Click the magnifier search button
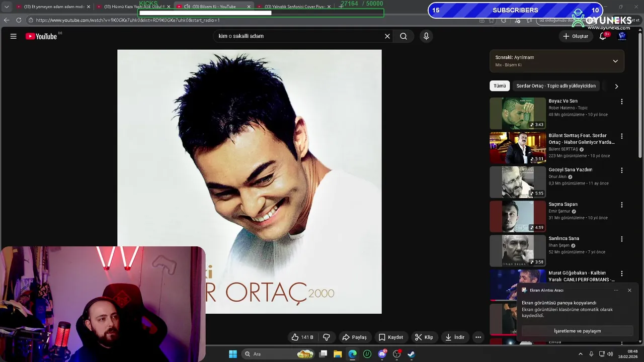Image resolution: width=644 pixels, height=362 pixels. [404, 36]
